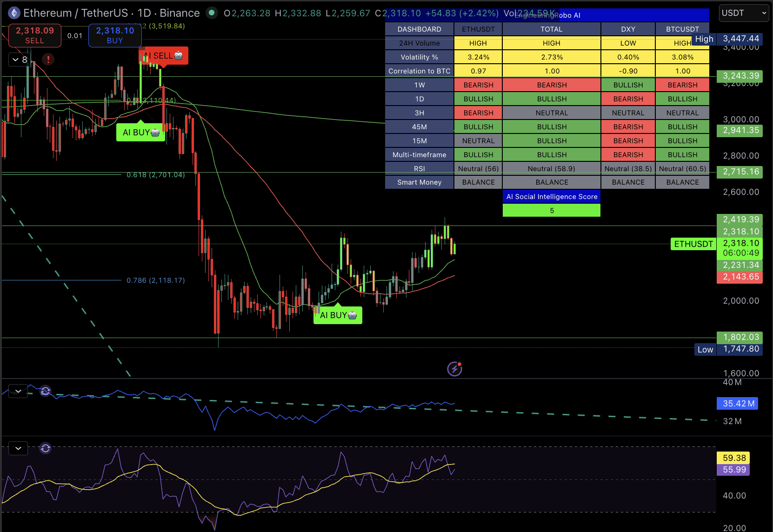Click the ETHUSDT countdown price label on the axis
Image resolution: width=773 pixels, height=532 pixels.
point(740,248)
